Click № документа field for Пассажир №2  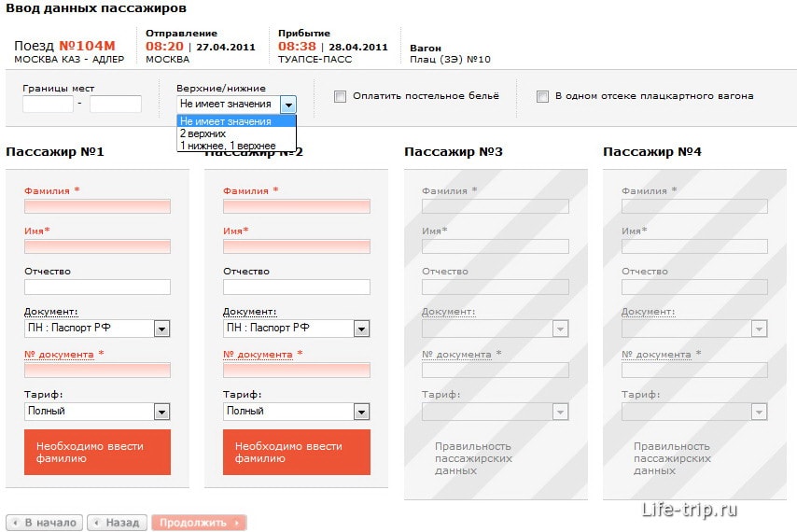297,370
